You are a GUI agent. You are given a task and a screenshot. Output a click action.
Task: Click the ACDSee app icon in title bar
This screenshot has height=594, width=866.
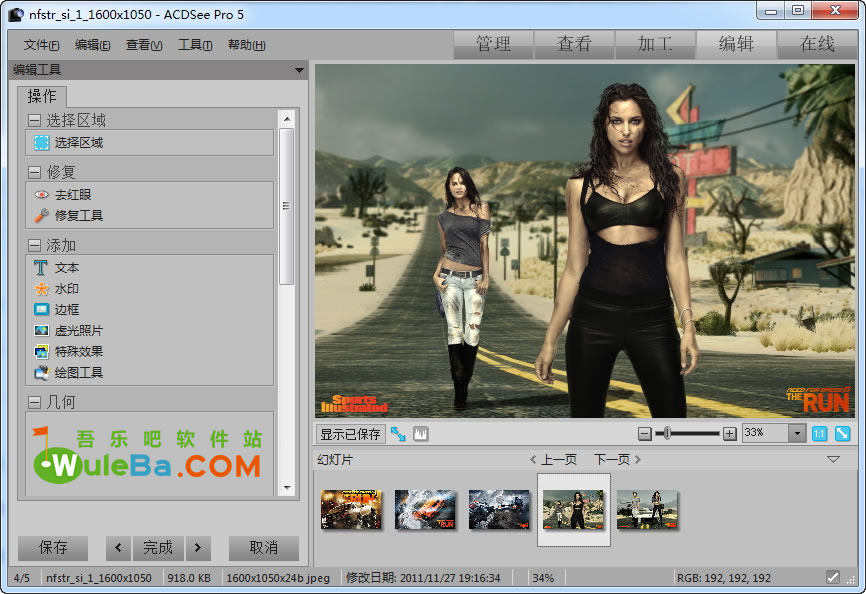[16, 15]
